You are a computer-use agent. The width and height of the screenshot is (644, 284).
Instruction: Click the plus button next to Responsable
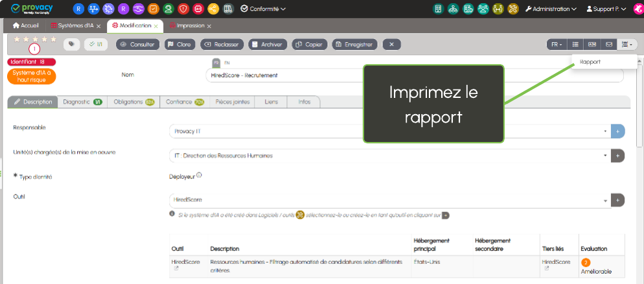pyautogui.click(x=617, y=131)
